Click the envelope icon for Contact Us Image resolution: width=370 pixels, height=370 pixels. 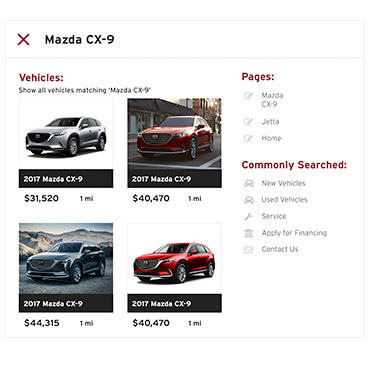[249, 249]
